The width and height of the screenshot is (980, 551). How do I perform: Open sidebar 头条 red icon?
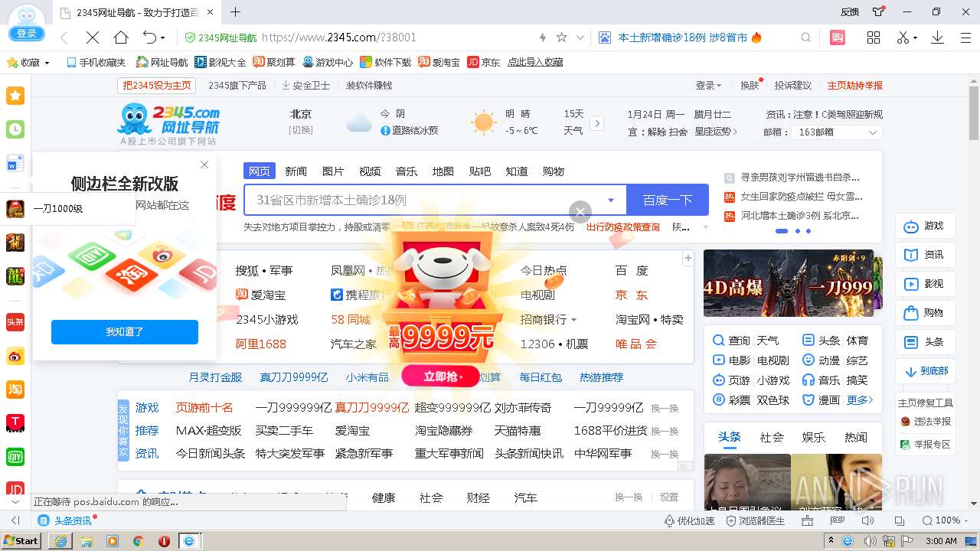[15, 322]
